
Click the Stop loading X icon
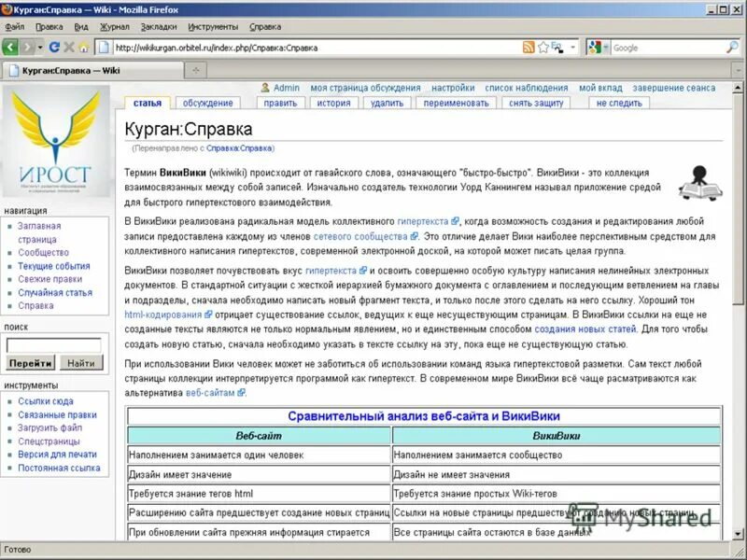tap(69, 48)
